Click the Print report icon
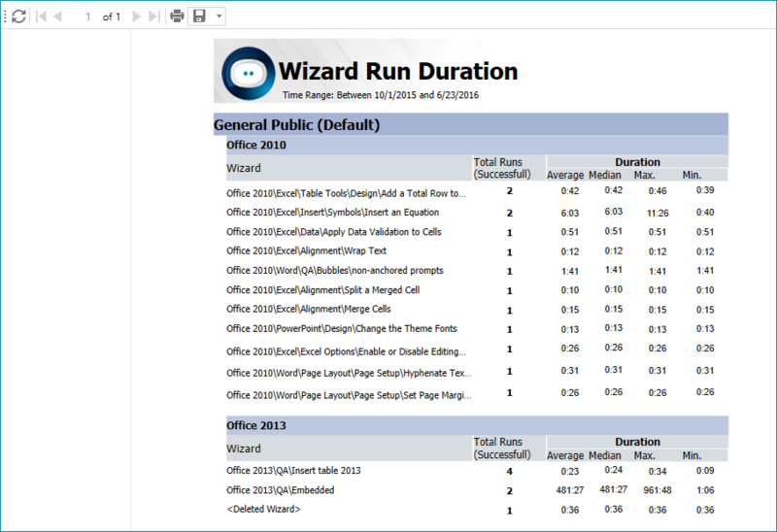Image resolution: width=777 pixels, height=532 pixels. tap(177, 17)
